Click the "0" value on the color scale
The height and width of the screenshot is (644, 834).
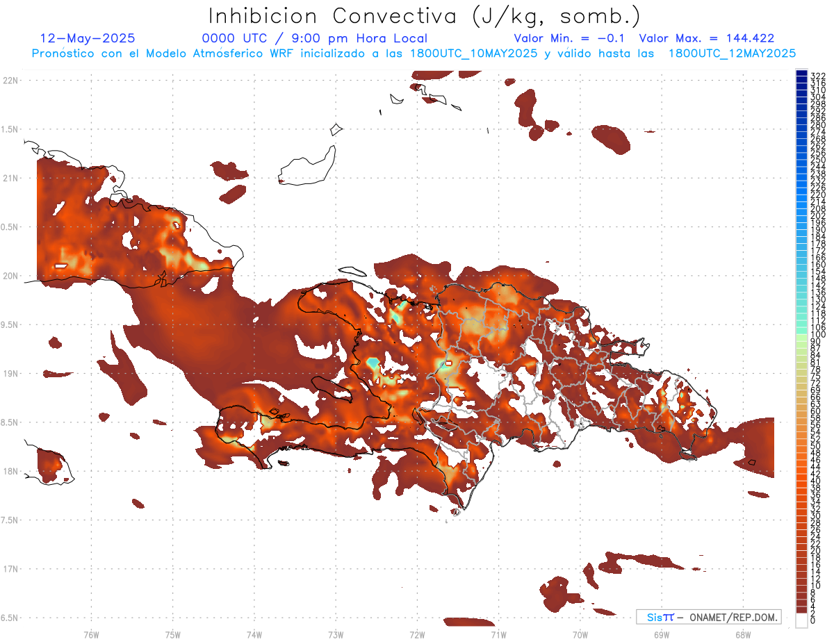pyautogui.click(x=814, y=620)
